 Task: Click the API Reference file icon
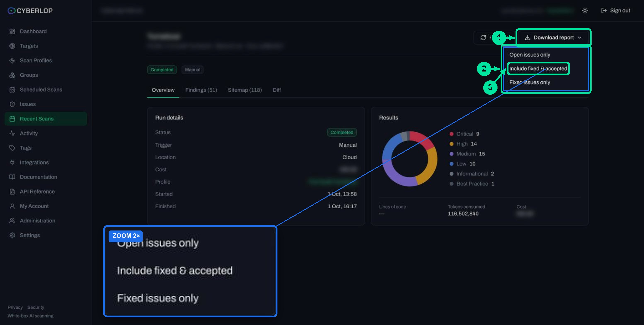click(x=12, y=192)
